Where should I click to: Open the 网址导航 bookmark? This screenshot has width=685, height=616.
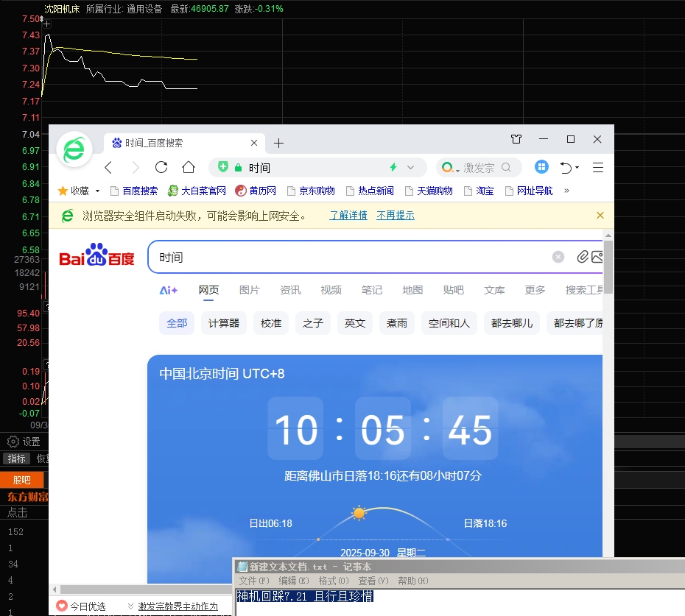[x=529, y=191]
